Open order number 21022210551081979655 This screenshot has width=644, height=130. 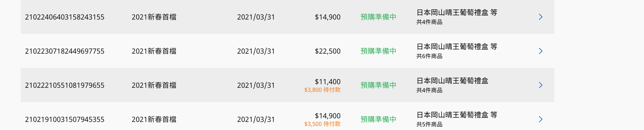point(64,85)
